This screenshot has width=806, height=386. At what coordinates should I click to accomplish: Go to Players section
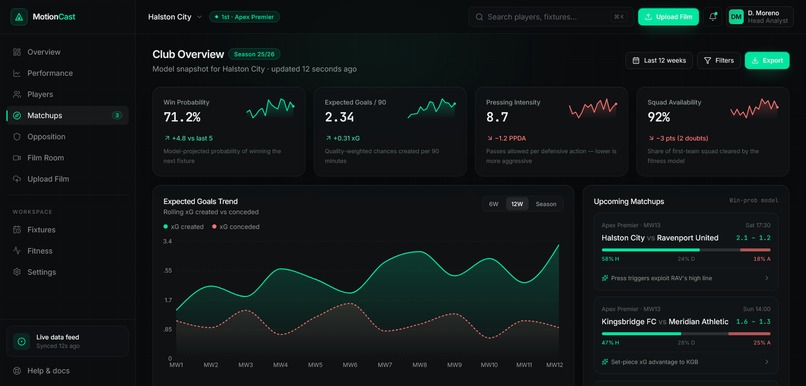click(x=67, y=94)
